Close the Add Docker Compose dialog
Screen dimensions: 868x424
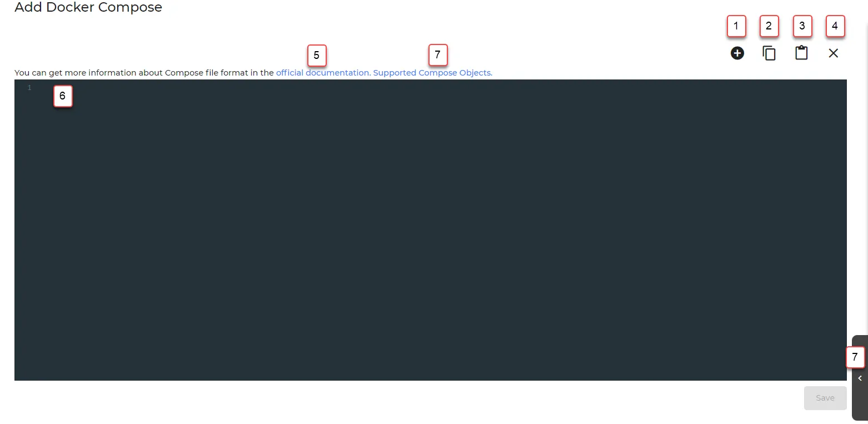(834, 53)
